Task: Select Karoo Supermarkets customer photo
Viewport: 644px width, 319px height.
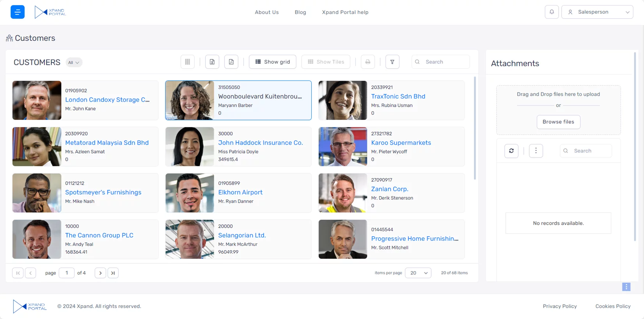Action: coord(343,146)
